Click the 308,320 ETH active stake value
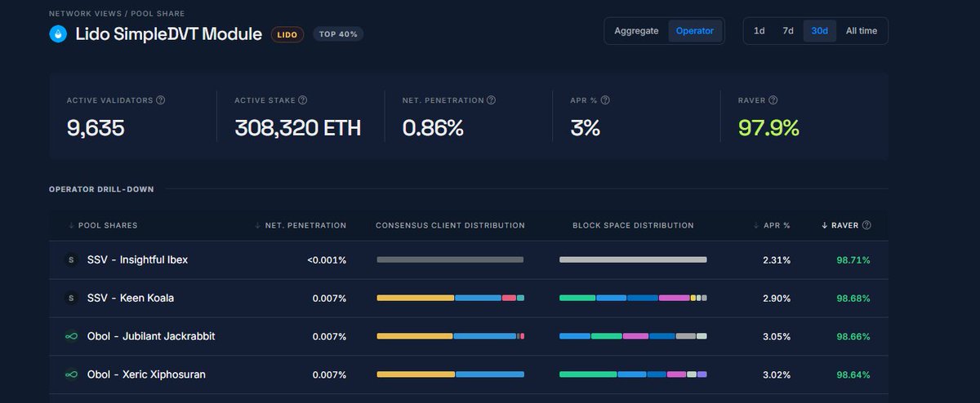 click(297, 128)
